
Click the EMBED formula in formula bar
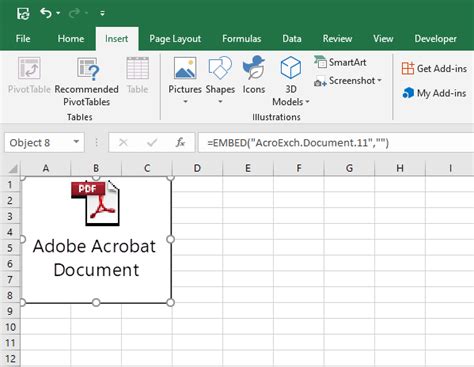pos(298,143)
